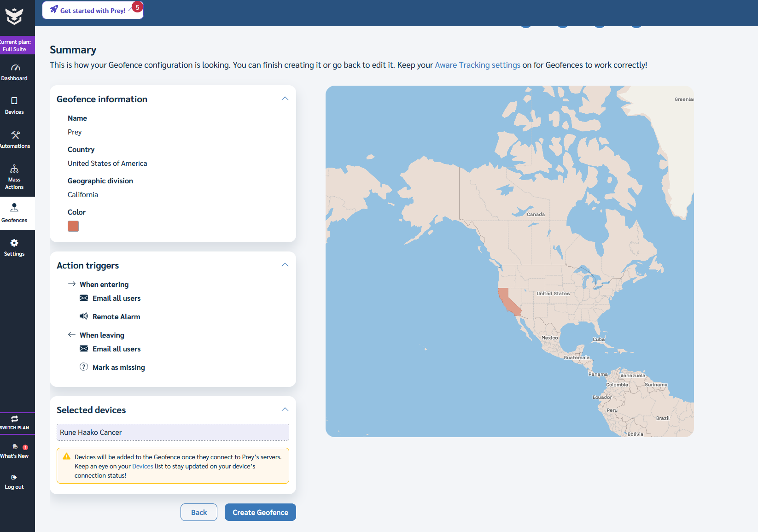Select the Geofences pin icon
The image size is (758, 532).
pos(14,207)
